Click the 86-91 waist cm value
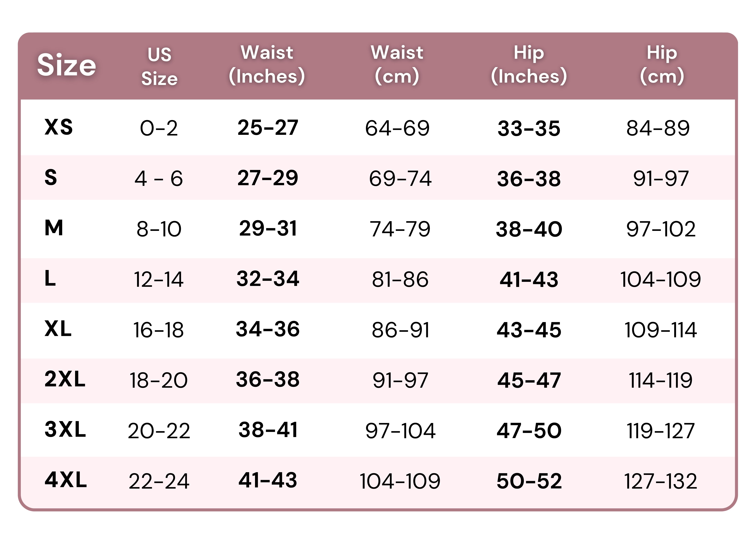 (x=400, y=330)
